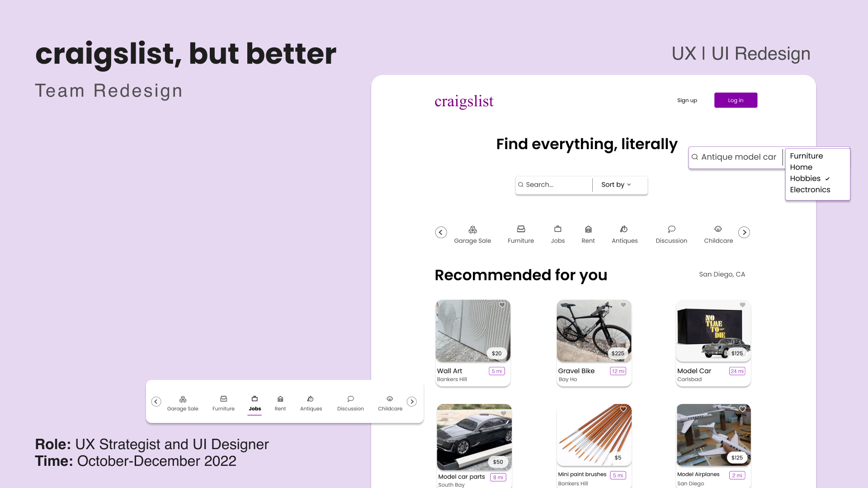Enable the Electronics filter option
The width and height of the screenshot is (868, 488).
click(x=810, y=189)
